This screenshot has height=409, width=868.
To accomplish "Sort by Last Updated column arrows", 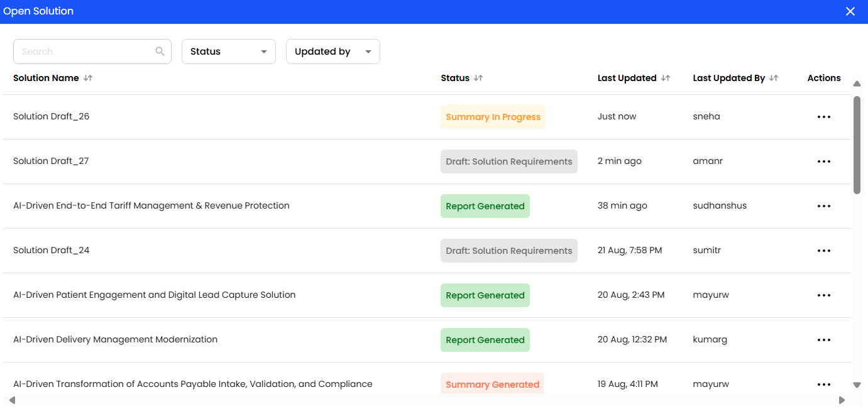I will [666, 78].
